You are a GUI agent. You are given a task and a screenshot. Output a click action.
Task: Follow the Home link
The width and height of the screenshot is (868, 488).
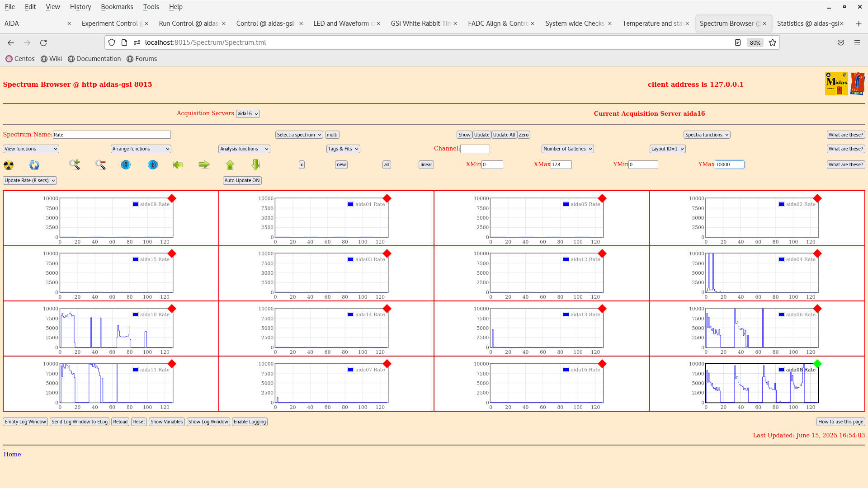coord(12,454)
